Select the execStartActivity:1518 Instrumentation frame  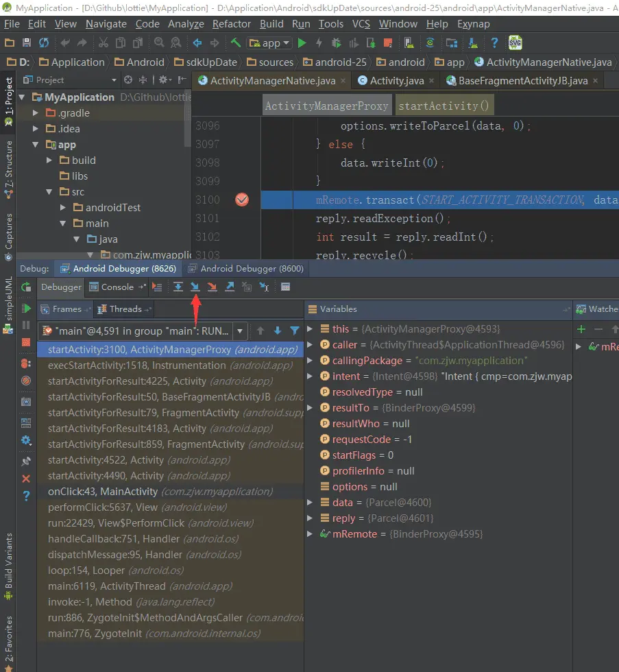tap(171, 365)
